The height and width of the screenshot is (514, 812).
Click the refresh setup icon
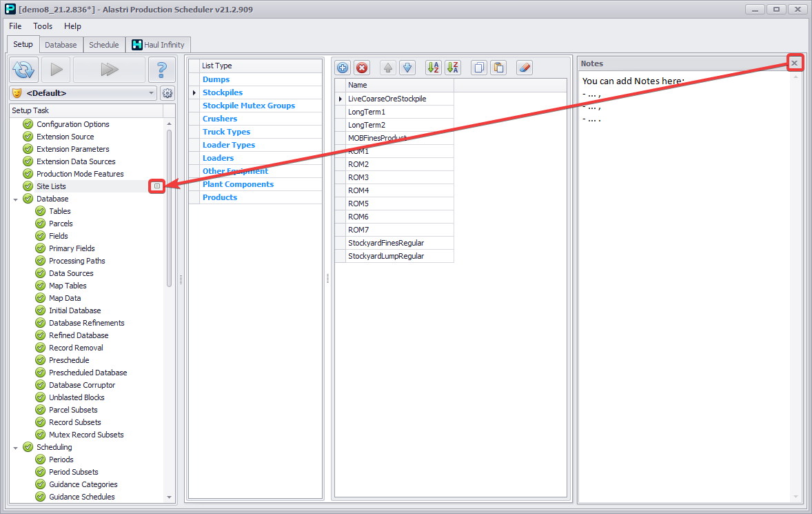[24, 70]
